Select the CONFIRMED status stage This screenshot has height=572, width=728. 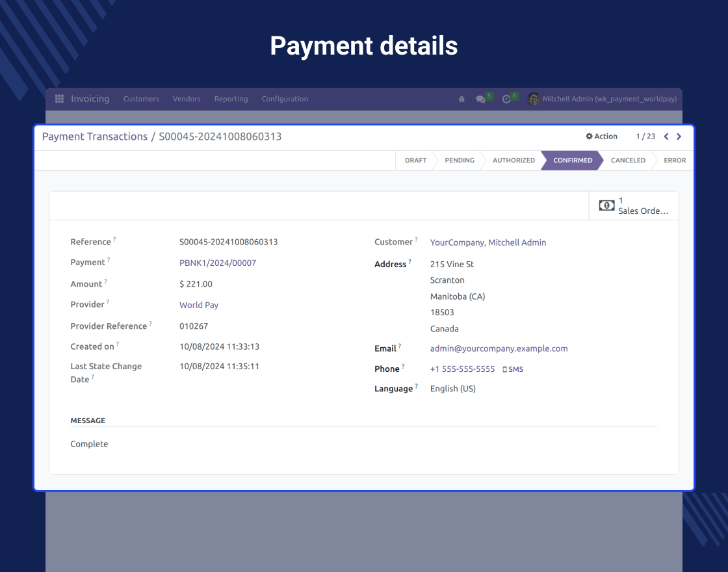572,161
